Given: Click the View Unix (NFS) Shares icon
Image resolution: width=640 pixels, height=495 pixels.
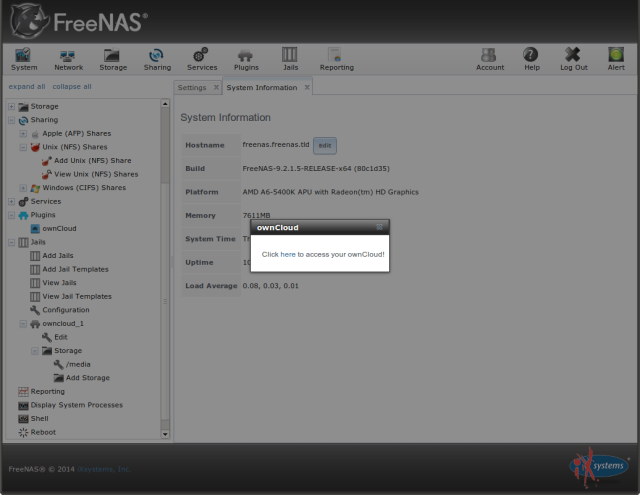Looking at the screenshot, I should pos(47,174).
